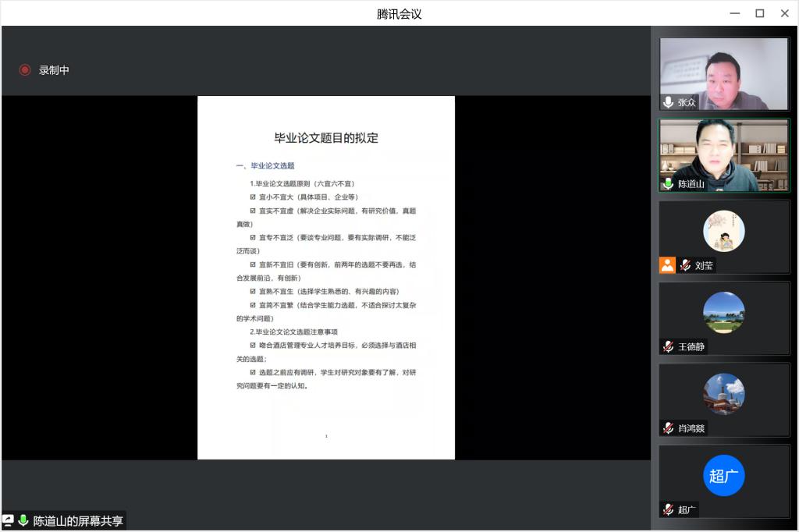Click the green microphone icon on 陈道山's video tile
799x532 pixels.
coord(668,184)
